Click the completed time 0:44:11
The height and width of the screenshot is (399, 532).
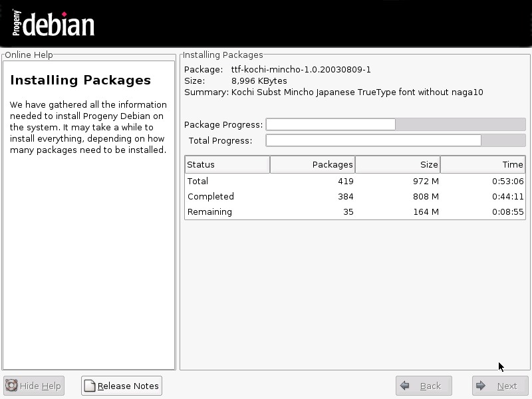[508, 196]
